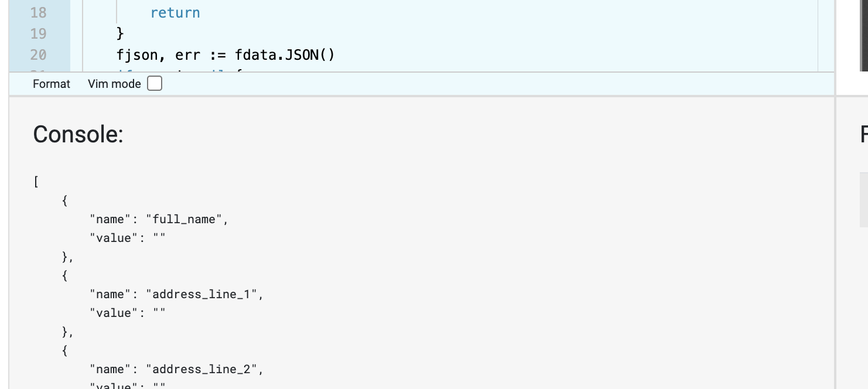The height and width of the screenshot is (389, 868).
Task: Click the closing brace on line 19
Action: [x=121, y=34]
